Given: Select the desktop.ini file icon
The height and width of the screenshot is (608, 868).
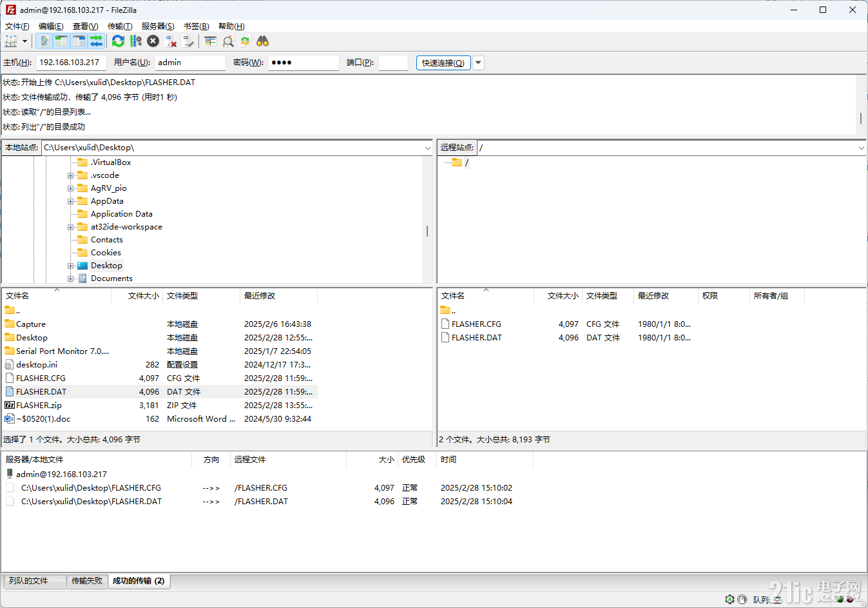Looking at the screenshot, I should 10,364.
